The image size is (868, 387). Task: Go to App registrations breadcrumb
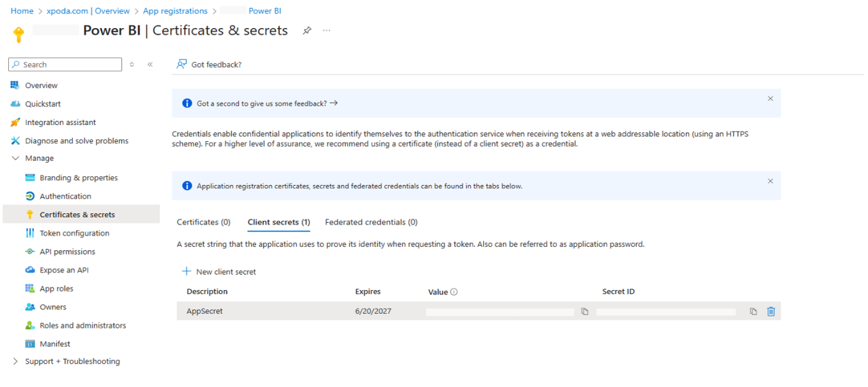175,11
